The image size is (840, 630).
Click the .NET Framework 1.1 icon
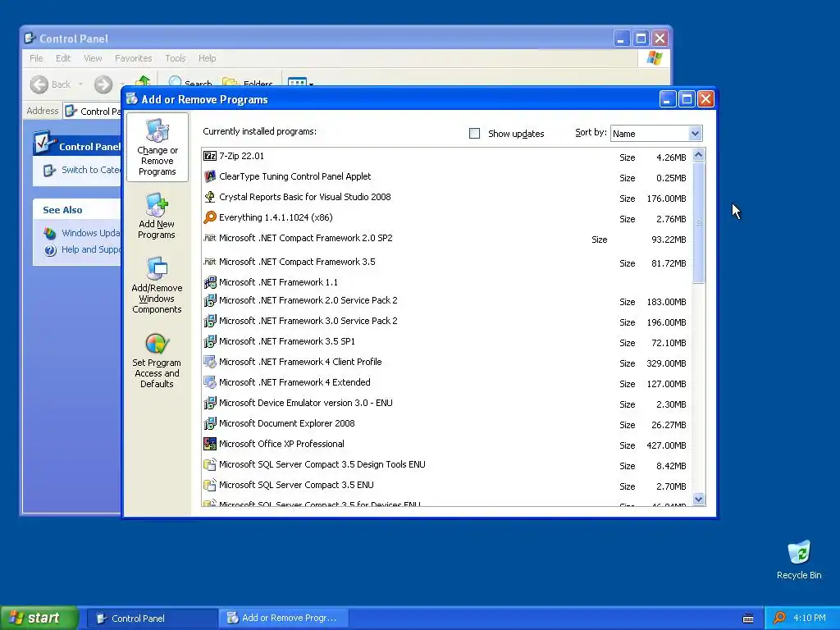pos(210,282)
